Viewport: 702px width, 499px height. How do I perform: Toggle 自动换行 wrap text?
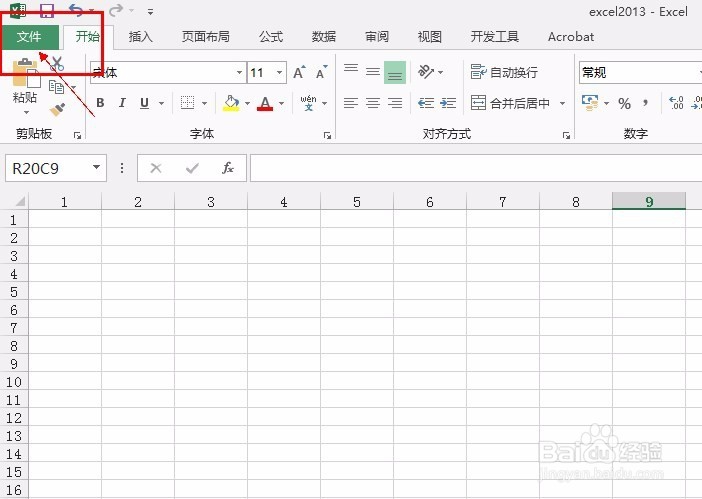(x=504, y=72)
